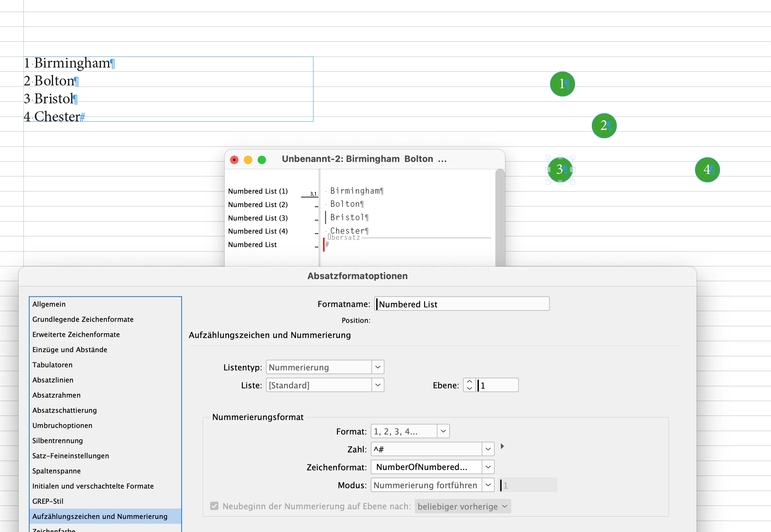Open the Liste dropdown showing Standard
The image size is (771, 532).
(x=378, y=385)
